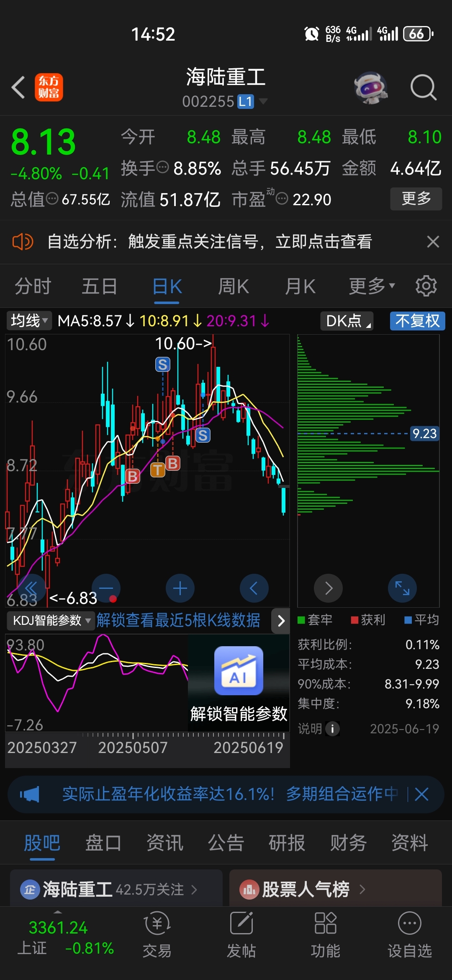Tap the top S sell marker
Screen dimensions: 452x980
click(163, 364)
